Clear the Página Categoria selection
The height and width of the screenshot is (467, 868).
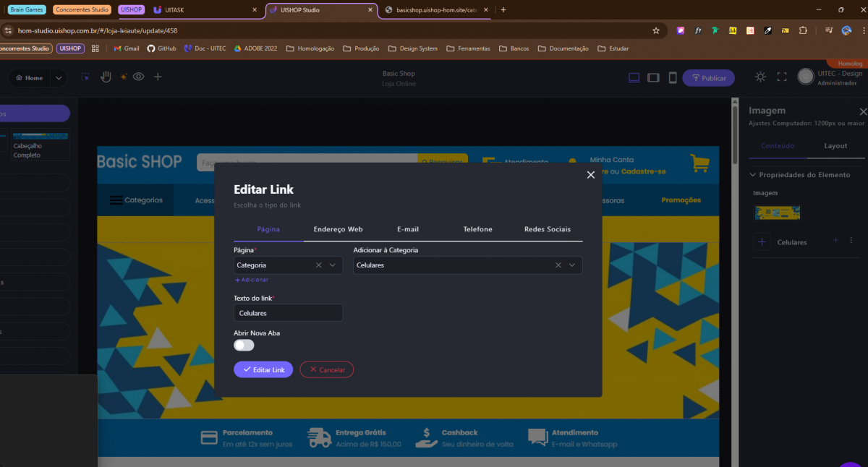[x=318, y=265]
